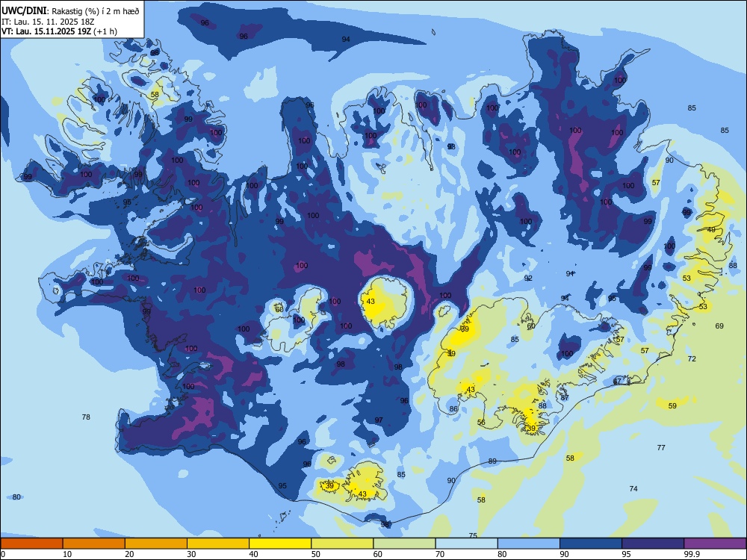Click the legend tick label '10'
This screenshot has height=560, width=747.
[68, 554]
